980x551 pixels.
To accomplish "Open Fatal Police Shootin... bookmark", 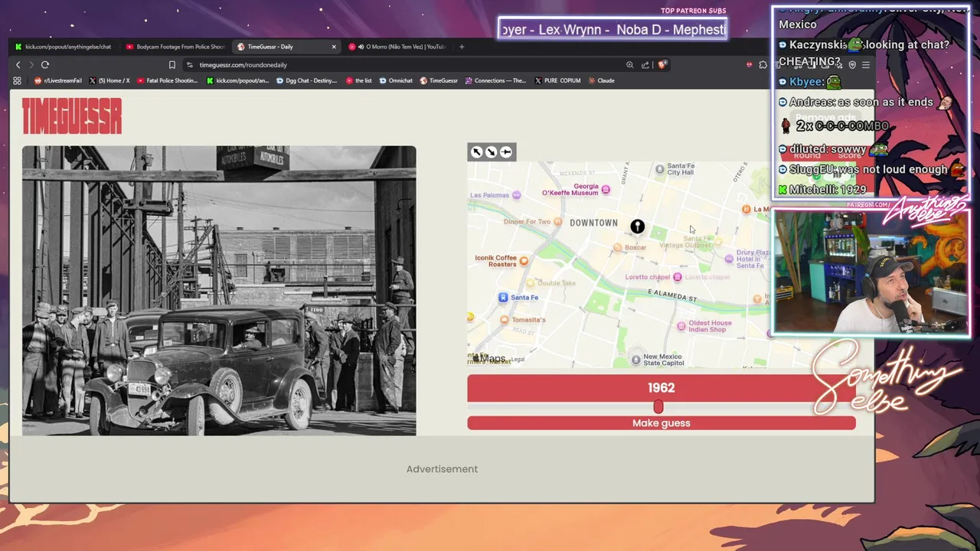I will [167, 80].
